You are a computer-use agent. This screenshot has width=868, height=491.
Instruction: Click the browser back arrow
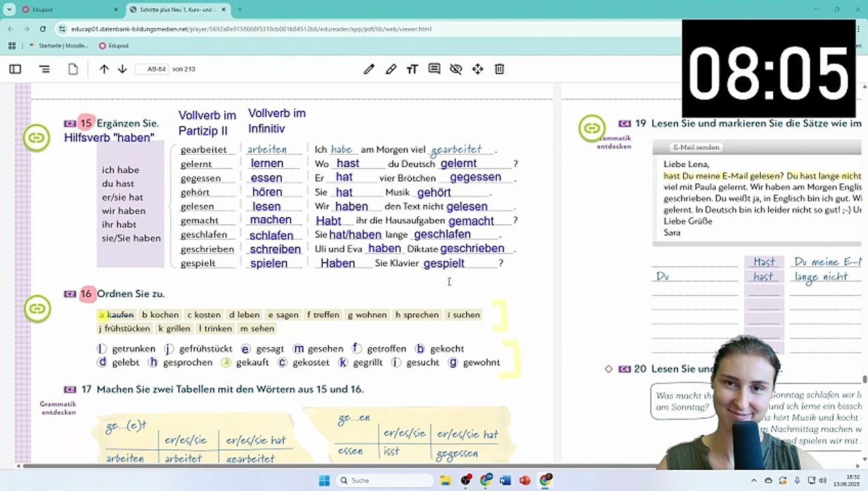coord(10,29)
